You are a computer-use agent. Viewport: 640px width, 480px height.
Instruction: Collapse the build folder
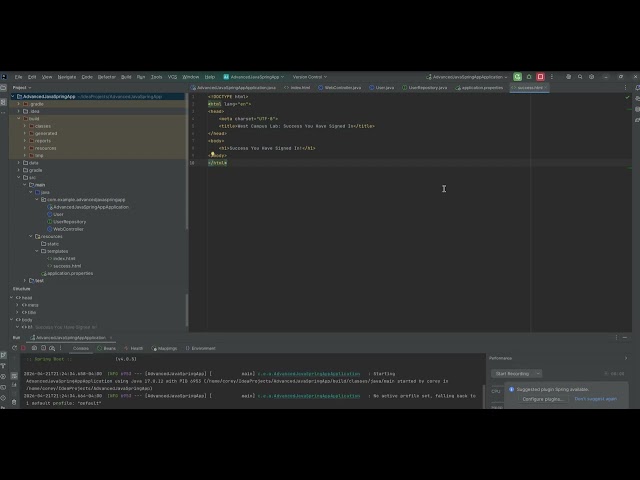click(18, 119)
